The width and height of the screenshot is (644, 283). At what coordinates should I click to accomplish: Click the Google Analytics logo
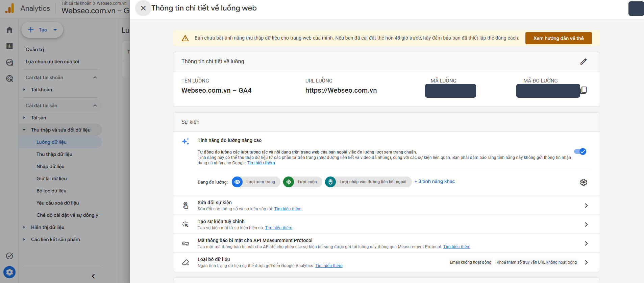point(10,8)
